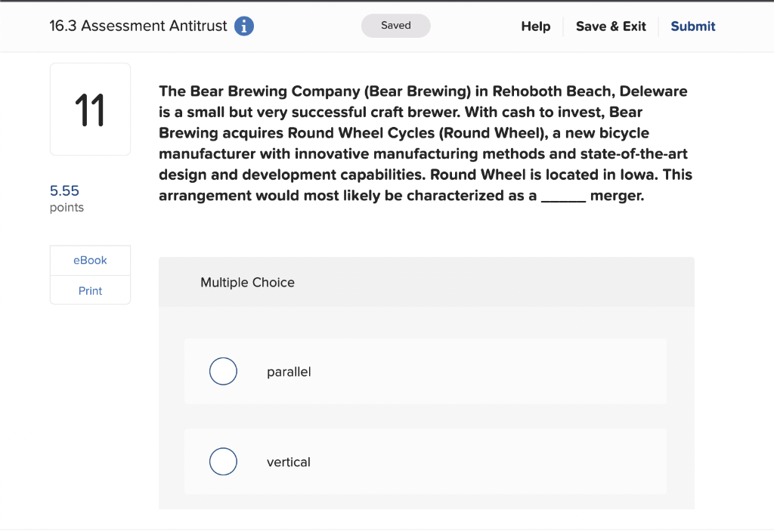Click the Print option in the sidebar
This screenshot has width=774, height=532.
tap(90, 290)
